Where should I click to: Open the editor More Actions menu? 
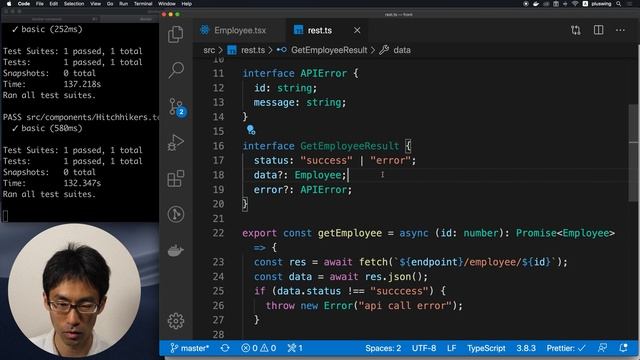coord(620,30)
